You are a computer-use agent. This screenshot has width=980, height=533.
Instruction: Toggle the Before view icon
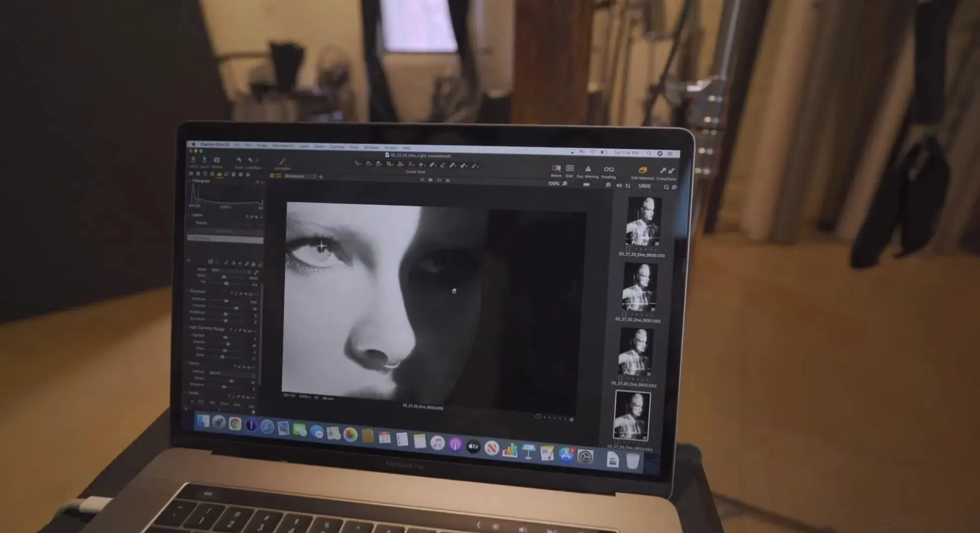click(x=556, y=169)
